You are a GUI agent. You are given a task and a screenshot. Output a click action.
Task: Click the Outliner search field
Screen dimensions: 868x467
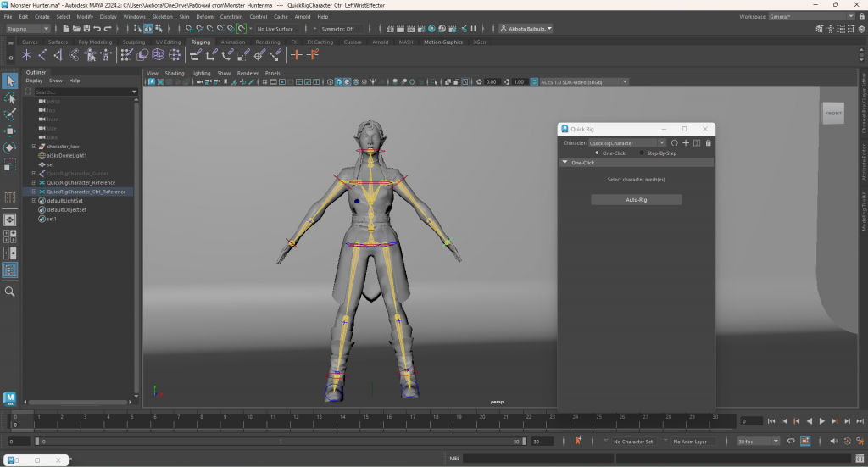pyautogui.click(x=81, y=92)
